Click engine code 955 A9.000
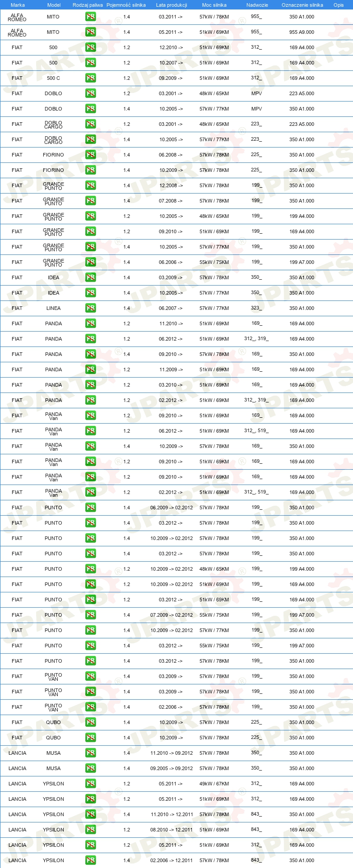353x868 pixels. [x=302, y=32]
